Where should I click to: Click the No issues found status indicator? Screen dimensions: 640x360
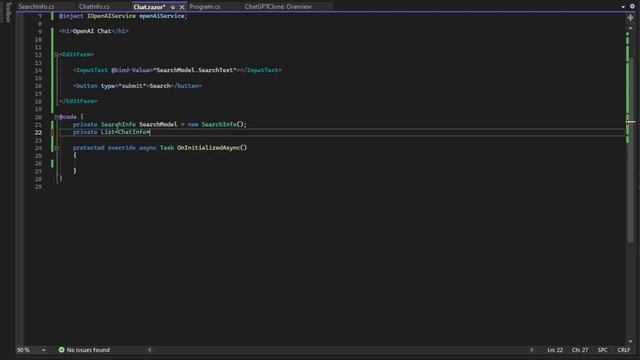[x=84, y=350]
